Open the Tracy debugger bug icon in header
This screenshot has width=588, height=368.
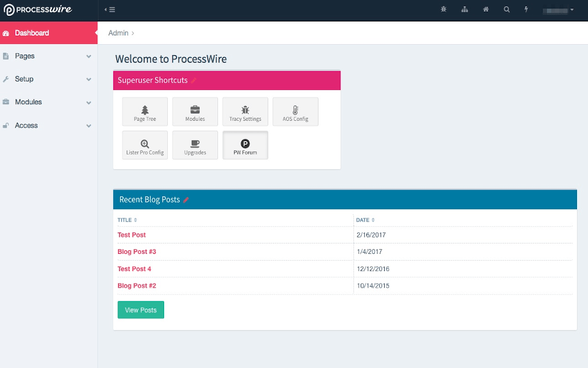click(443, 9)
